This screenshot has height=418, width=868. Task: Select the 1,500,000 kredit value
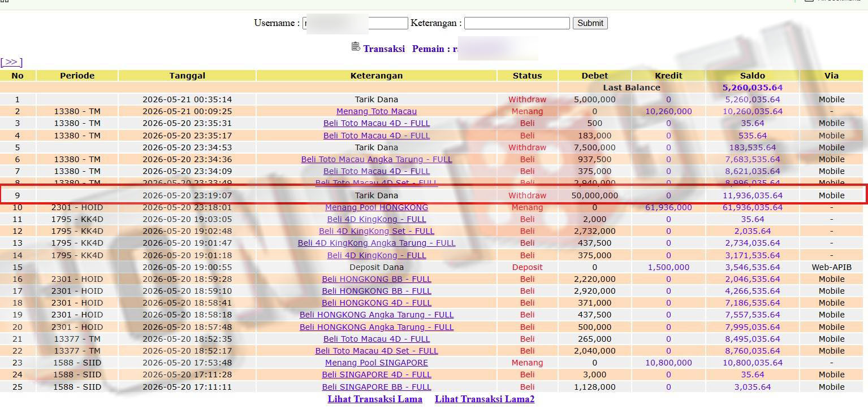(x=668, y=267)
